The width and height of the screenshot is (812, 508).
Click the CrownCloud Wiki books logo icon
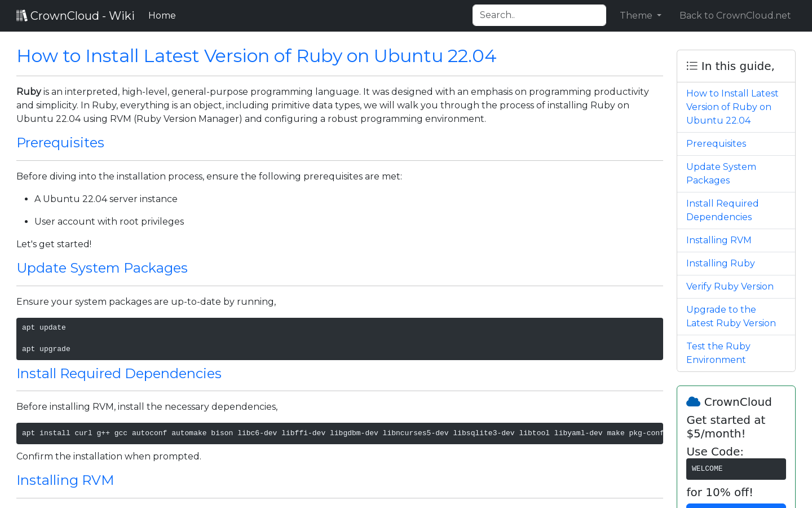[x=21, y=16]
